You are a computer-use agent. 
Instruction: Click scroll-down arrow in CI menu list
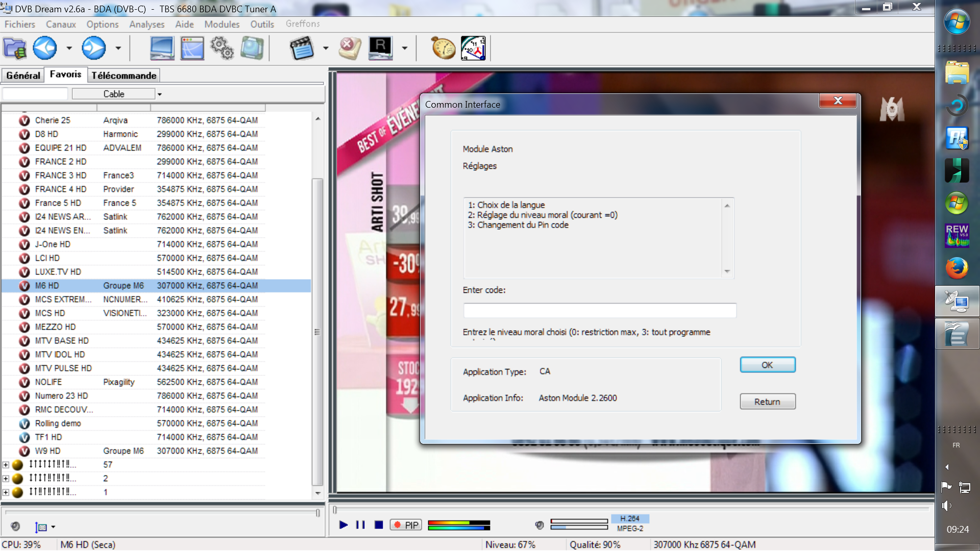[727, 271]
